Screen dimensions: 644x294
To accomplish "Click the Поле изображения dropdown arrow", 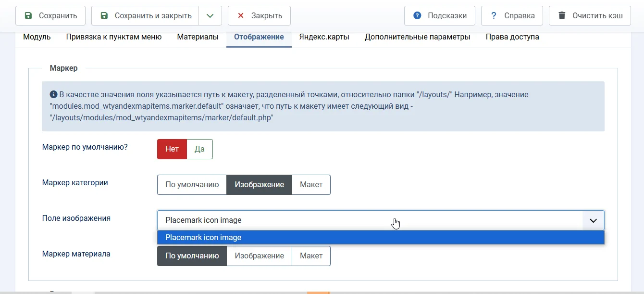I will [x=594, y=220].
